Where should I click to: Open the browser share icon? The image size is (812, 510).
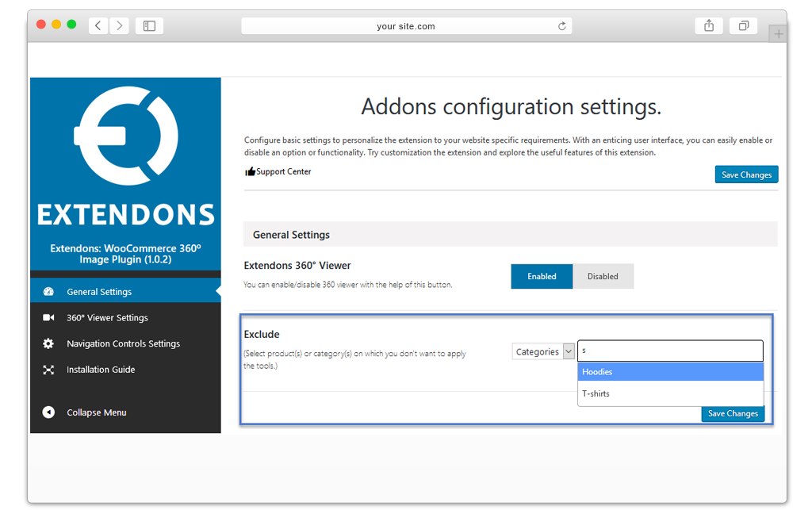[709, 25]
